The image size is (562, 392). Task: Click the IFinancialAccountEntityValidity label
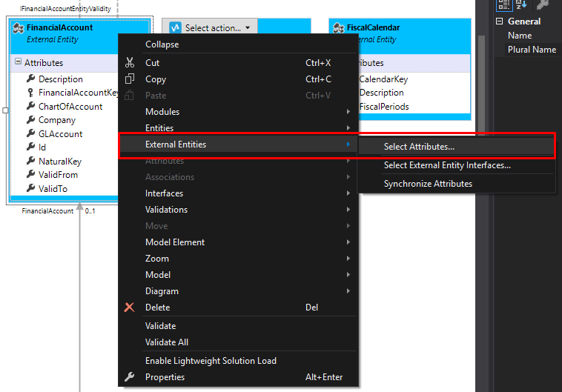pyautogui.click(x=65, y=9)
